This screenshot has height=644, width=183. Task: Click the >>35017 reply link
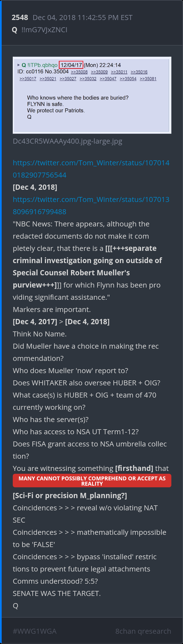pos(28,79)
